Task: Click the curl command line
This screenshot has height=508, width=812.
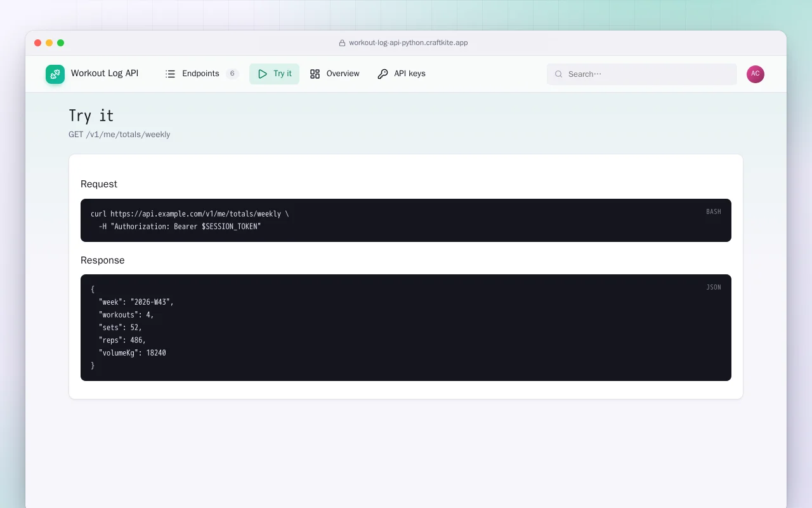Action: [190, 214]
